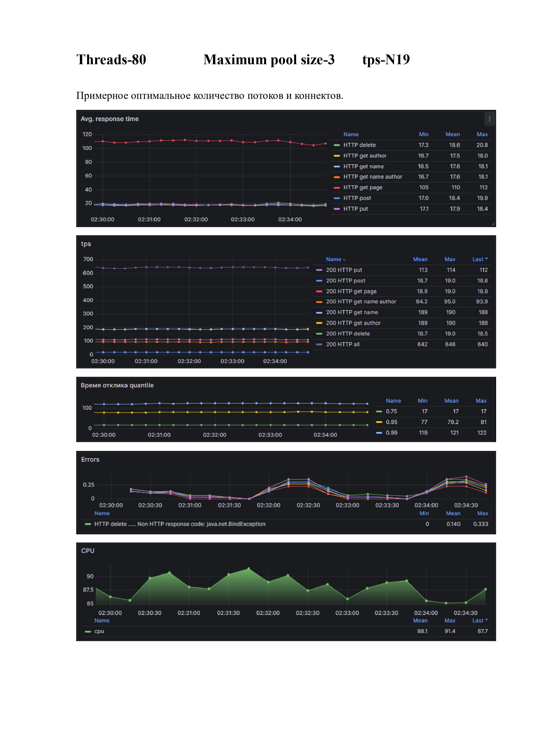Viewport: 534px width, 756px height.
Task: Click the Errors panel title
Action: click(x=90, y=460)
